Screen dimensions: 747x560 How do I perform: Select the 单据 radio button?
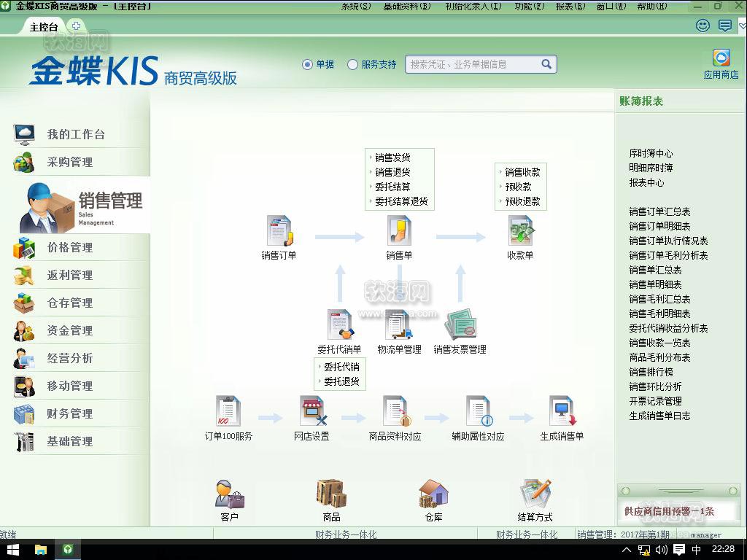coord(307,64)
